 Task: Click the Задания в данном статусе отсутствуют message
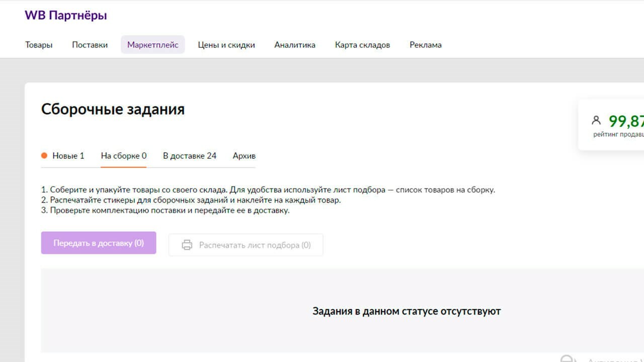pos(407,311)
